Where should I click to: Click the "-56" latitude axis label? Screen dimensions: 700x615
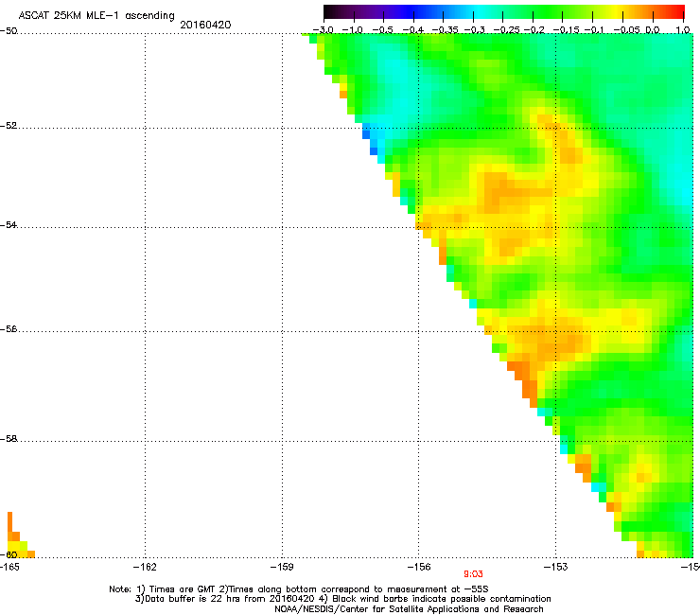[x=9, y=329]
